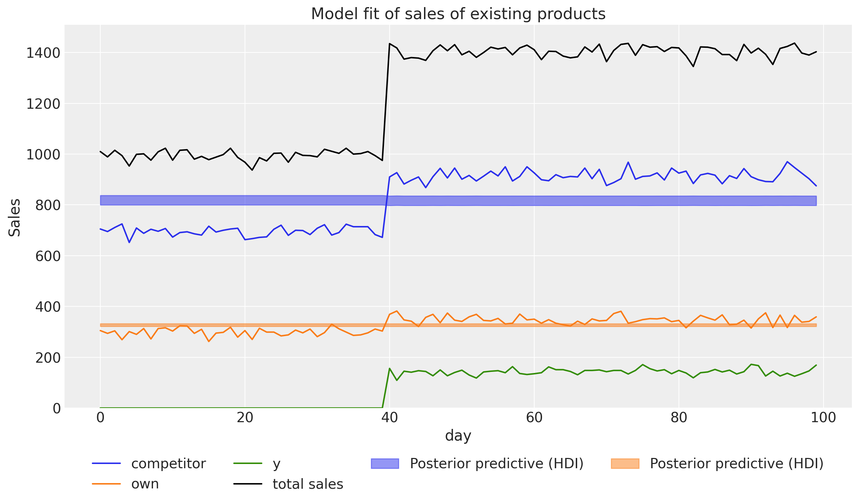
Task: Select the "total sales" legend text
Action: (x=308, y=484)
